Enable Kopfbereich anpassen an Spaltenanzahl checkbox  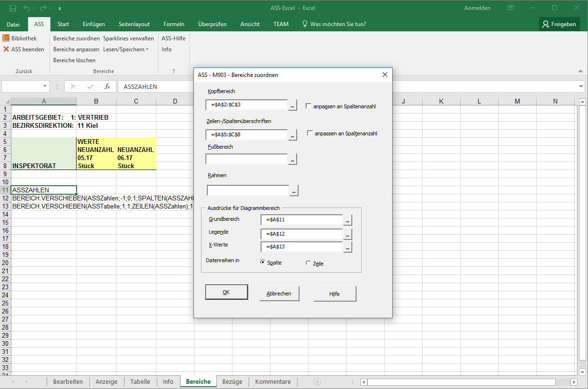(x=308, y=106)
